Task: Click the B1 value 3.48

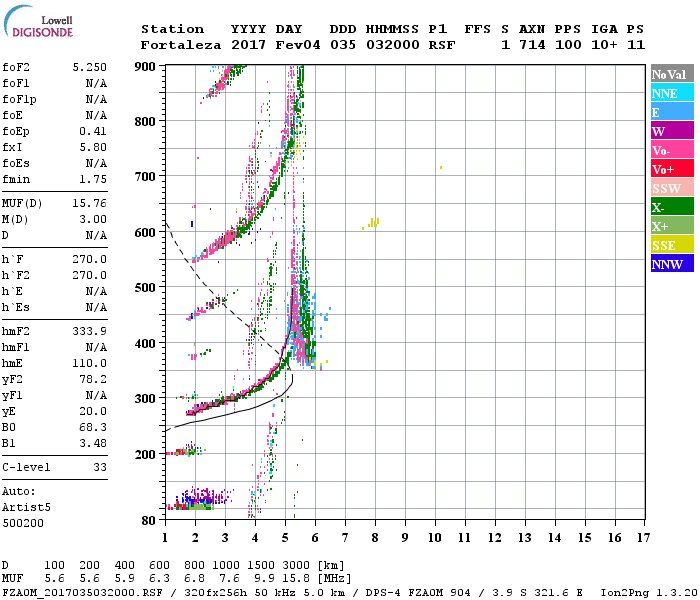Action: [93, 443]
